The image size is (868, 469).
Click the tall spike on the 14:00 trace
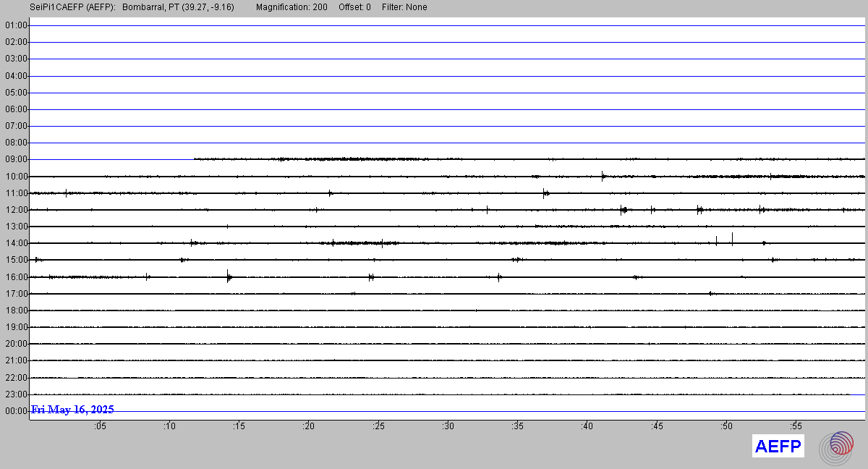[x=732, y=239]
